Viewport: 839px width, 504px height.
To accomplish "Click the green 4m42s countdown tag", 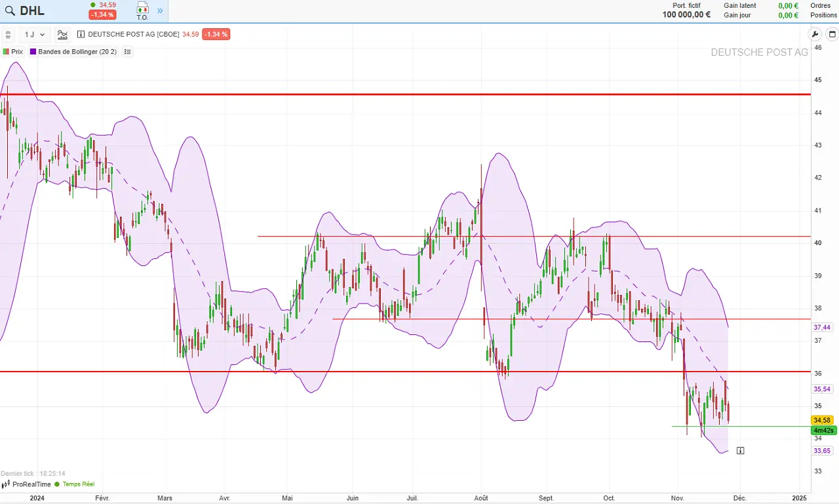I will click(824, 431).
